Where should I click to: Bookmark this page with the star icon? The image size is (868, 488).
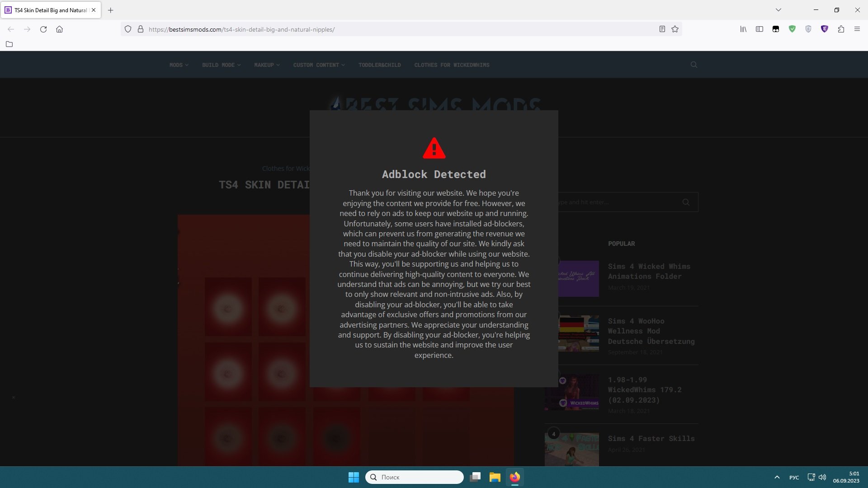click(x=675, y=29)
